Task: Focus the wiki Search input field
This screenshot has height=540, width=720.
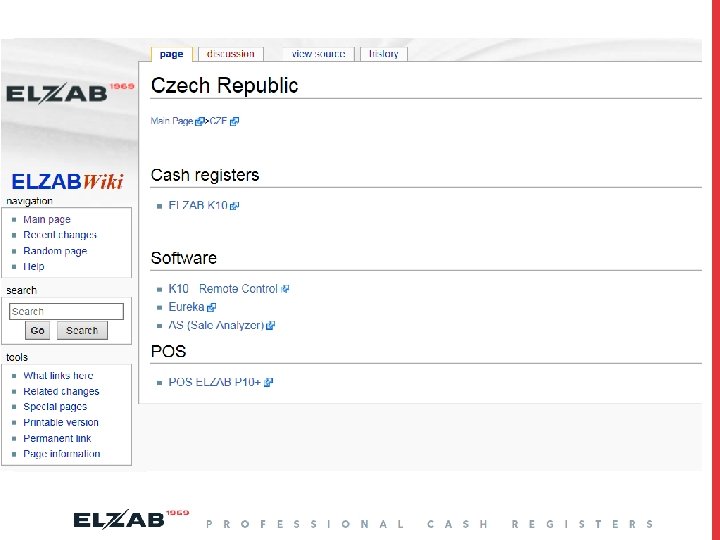Action: coord(66,311)
